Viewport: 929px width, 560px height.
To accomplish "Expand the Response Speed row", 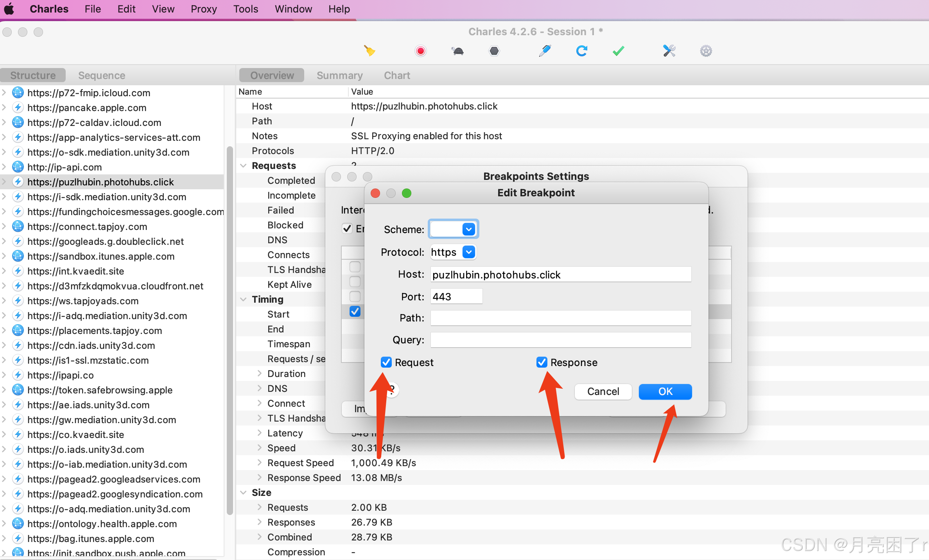I will 259,477.
